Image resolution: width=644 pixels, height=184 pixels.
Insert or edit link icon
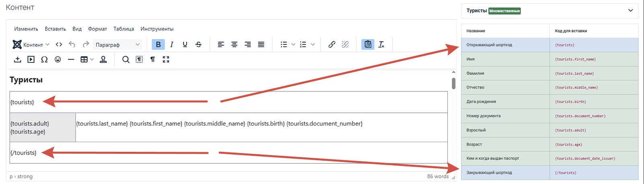[x=332, y=45]
